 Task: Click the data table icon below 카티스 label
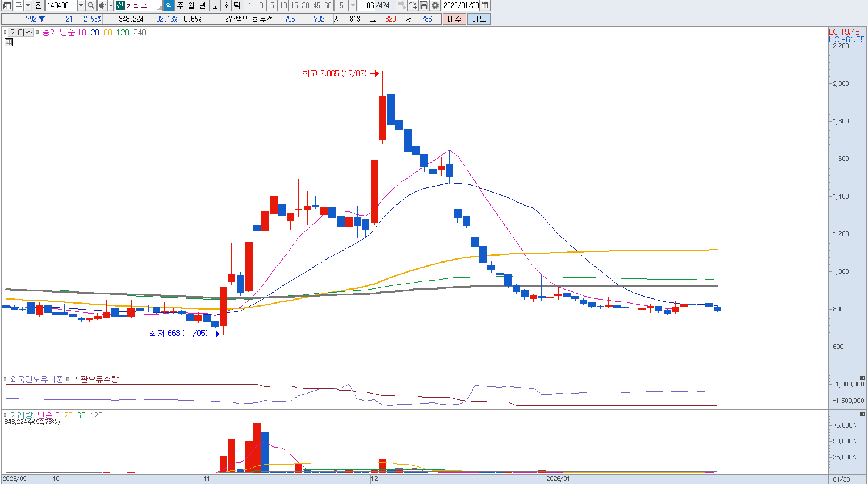(9, 42)
